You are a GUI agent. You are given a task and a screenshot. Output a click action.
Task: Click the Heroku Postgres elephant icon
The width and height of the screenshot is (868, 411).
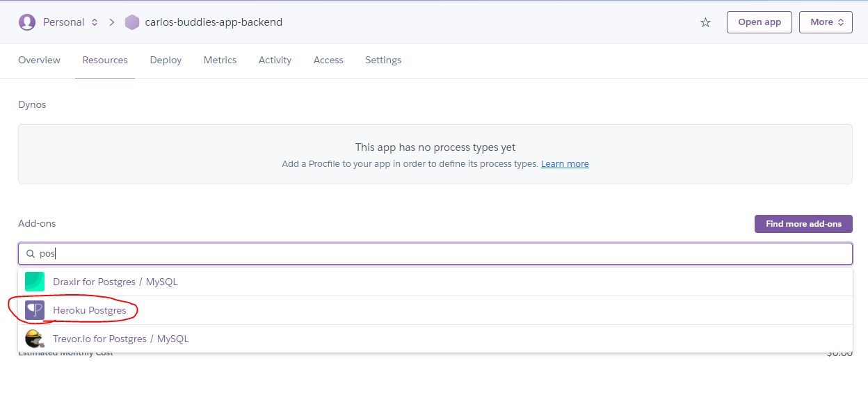click(35, 310)
